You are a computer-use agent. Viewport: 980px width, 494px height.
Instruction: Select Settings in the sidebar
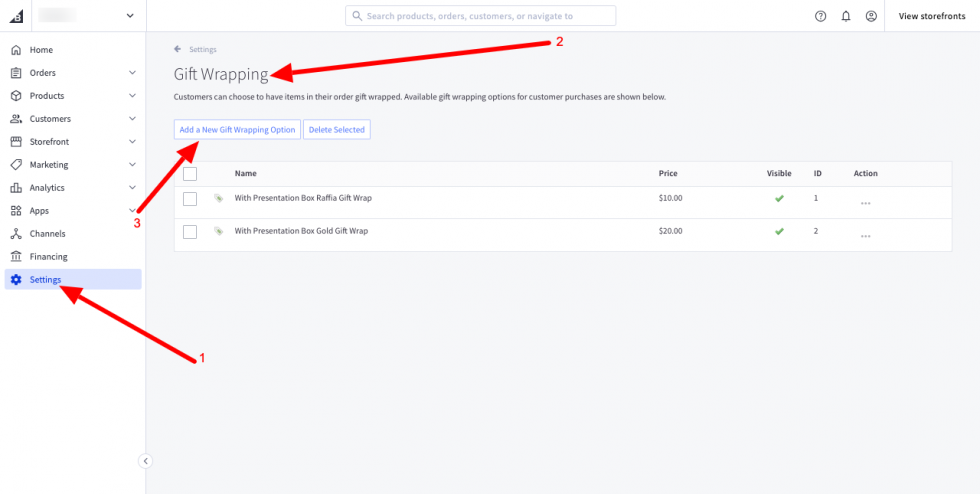click(x=46, y=280)
